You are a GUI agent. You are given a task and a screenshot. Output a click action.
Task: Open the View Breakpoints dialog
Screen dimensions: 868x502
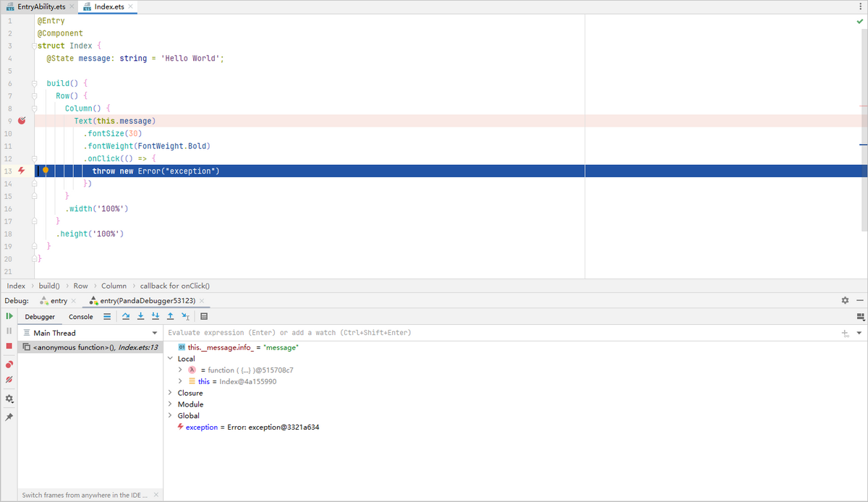(9, 364)
